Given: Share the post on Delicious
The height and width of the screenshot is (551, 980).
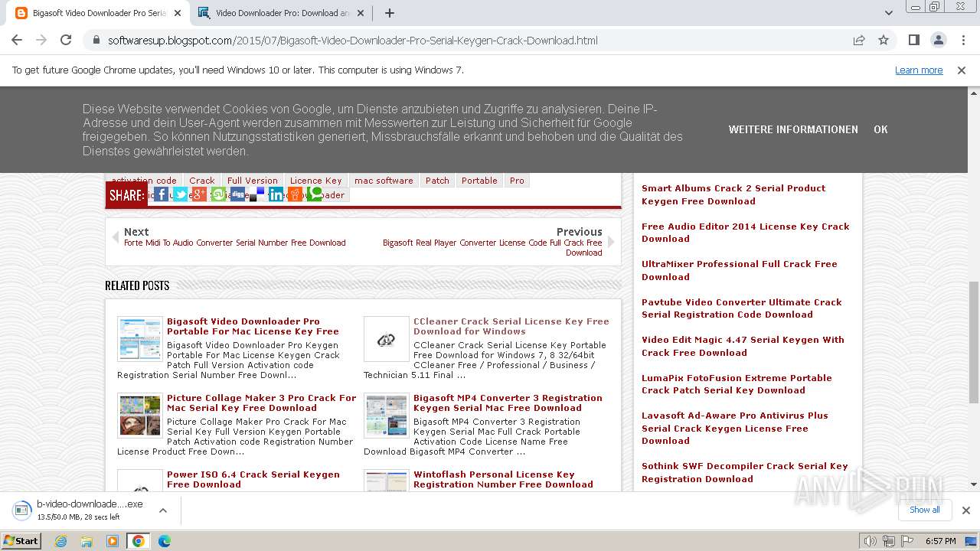Looking at the screenshot, I should 256,194.
